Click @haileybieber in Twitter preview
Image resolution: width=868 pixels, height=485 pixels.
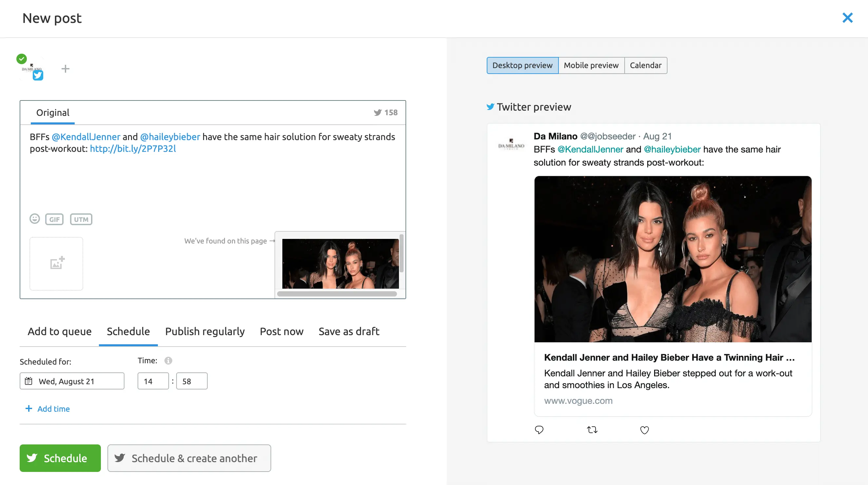point(672,149)
